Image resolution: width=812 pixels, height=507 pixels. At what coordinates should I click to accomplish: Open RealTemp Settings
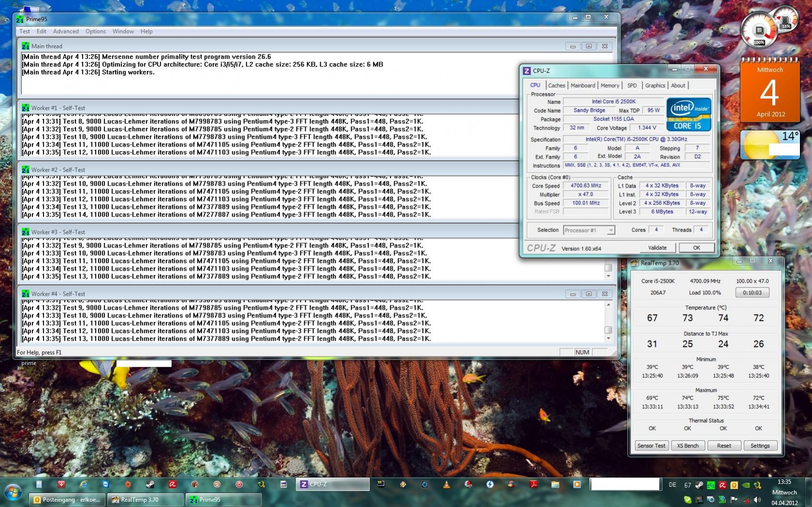pos(760,446)
